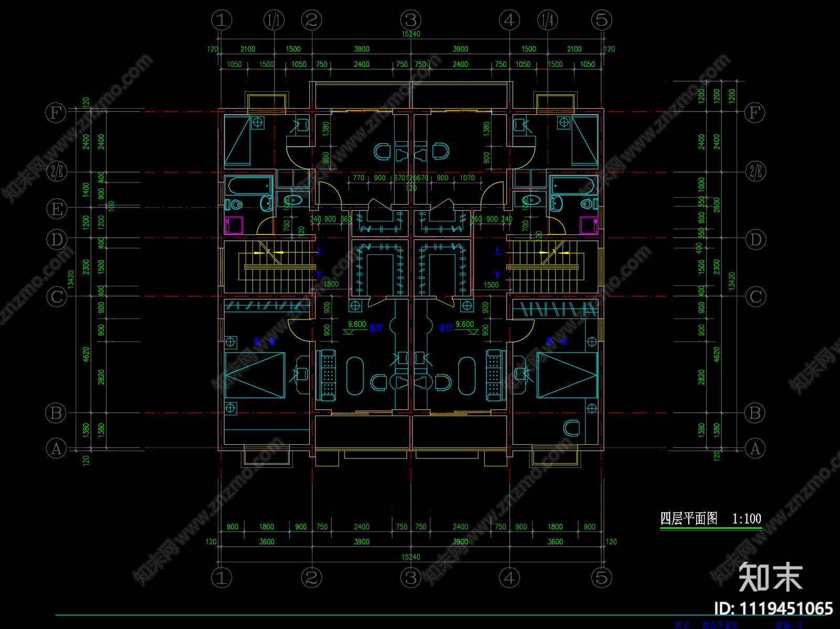Select the A axis bubble on the right

[x=755, y=449]
